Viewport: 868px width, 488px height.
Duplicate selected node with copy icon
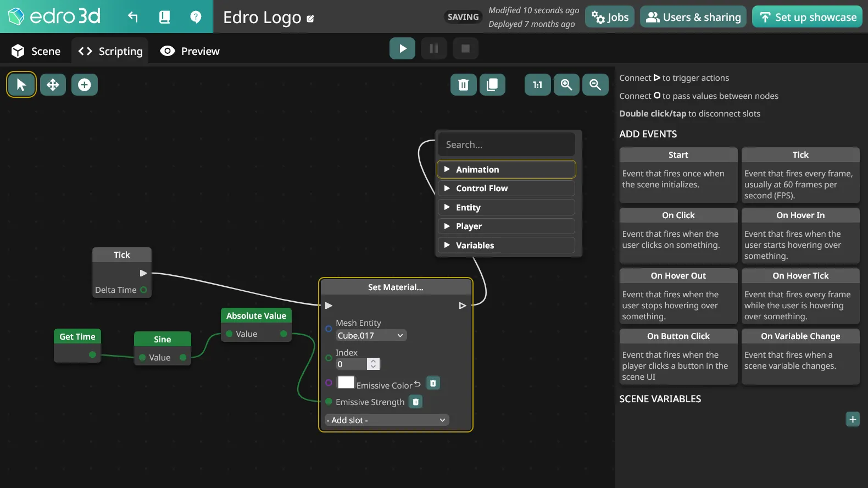(x=492, y=85)
